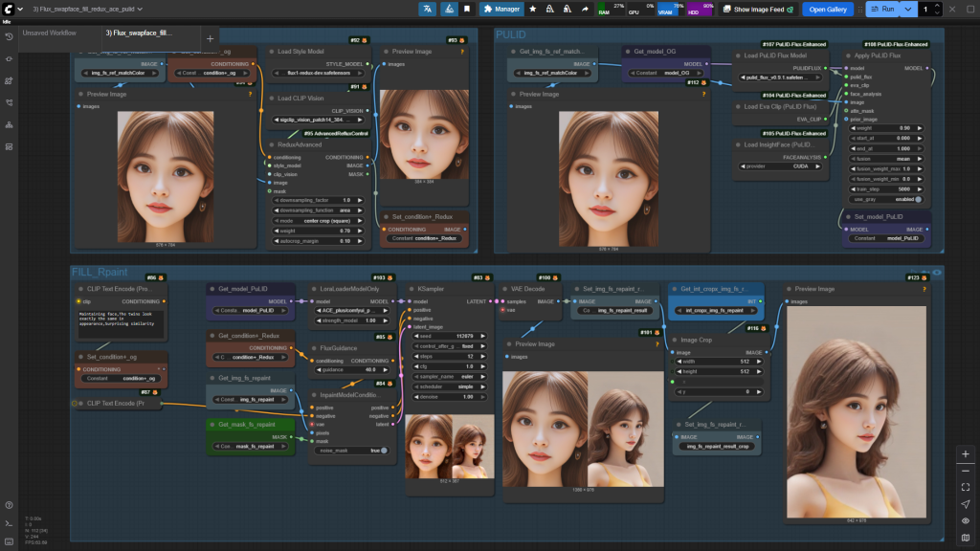The image size is (980, 551).
Task: Click the translate language icon in toolbar
Action: pos(427,9)
